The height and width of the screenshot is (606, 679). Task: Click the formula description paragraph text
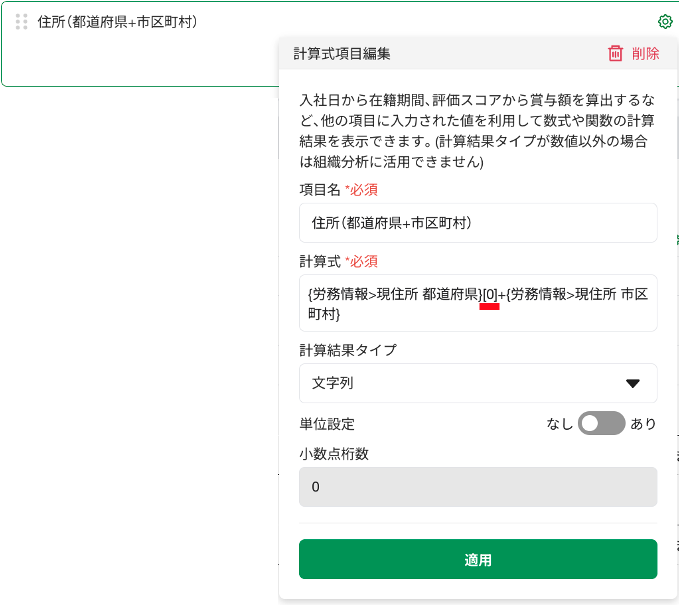477,131
